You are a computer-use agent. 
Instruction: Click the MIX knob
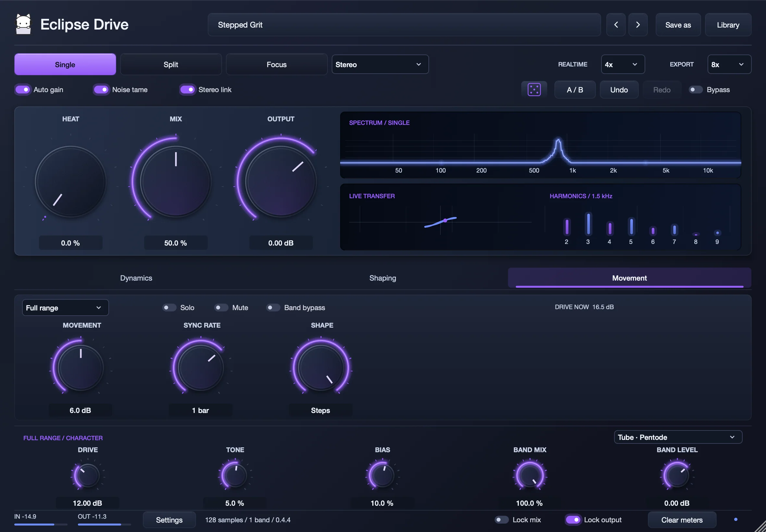pos(176,182)
